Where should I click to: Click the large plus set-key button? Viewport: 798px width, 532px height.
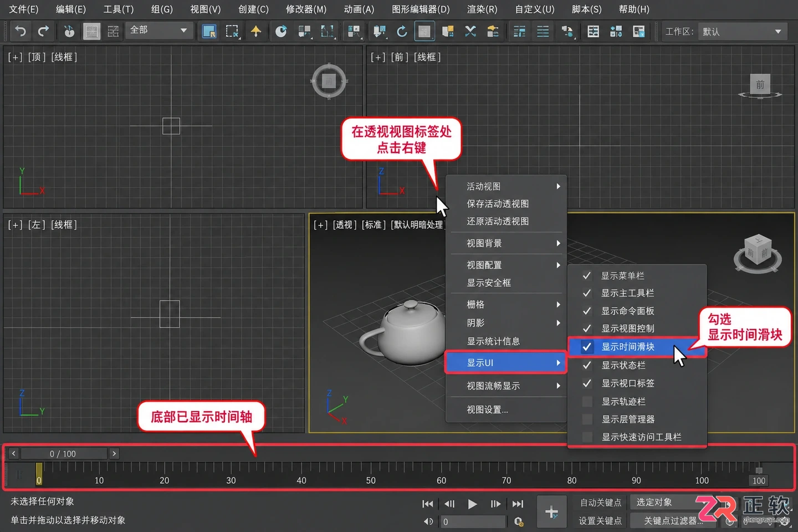tap(551, 512)
